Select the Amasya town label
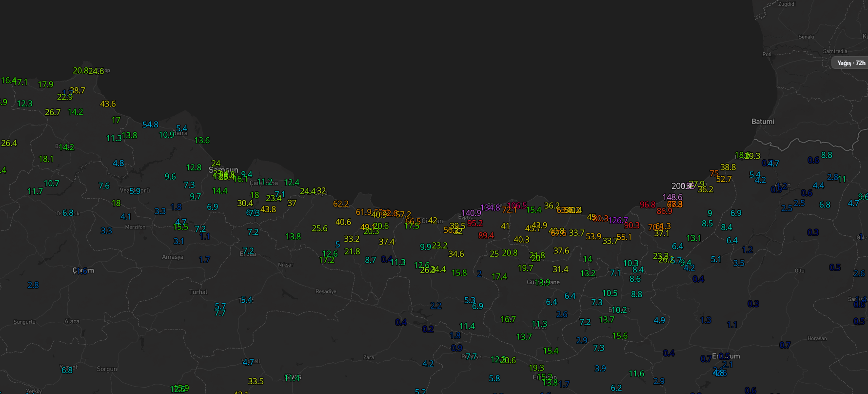 [173, 257]
